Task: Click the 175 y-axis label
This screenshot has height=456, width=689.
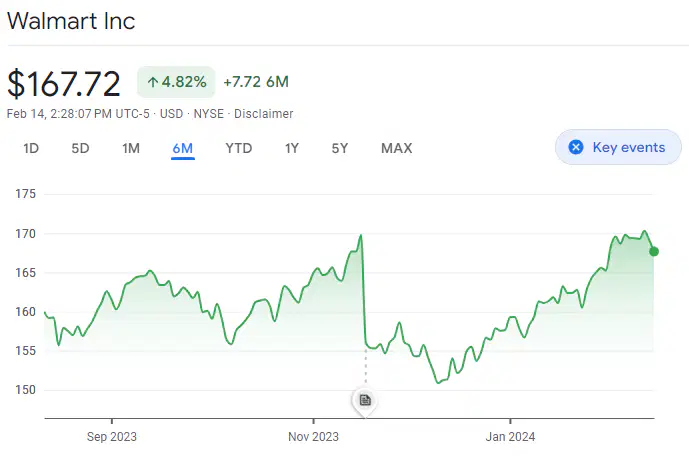Action: [25, 194]
